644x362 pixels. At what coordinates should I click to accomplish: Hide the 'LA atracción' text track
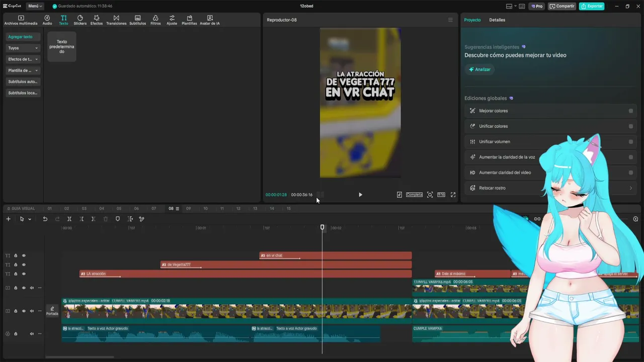click(x=24, y=274)
